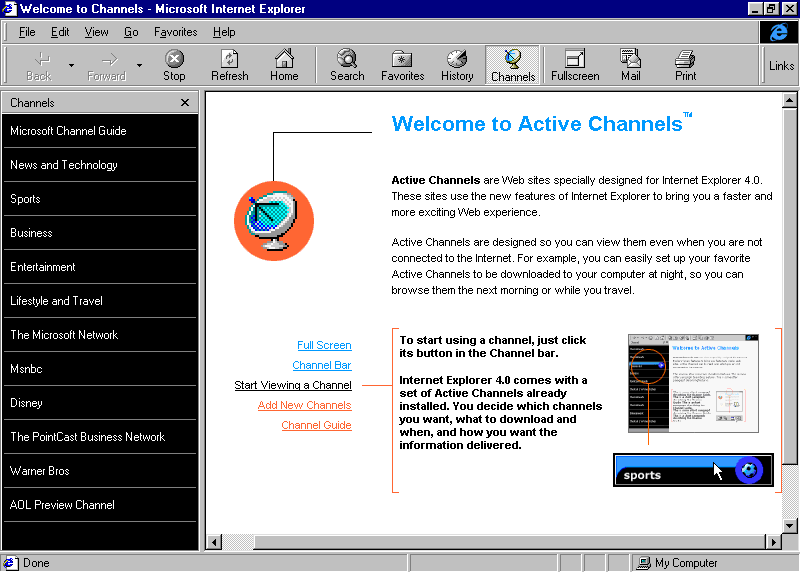This screenshot has height=572, width=800.
Task: Click the soccer ball icon on sports button
Action: click(748, 470)
